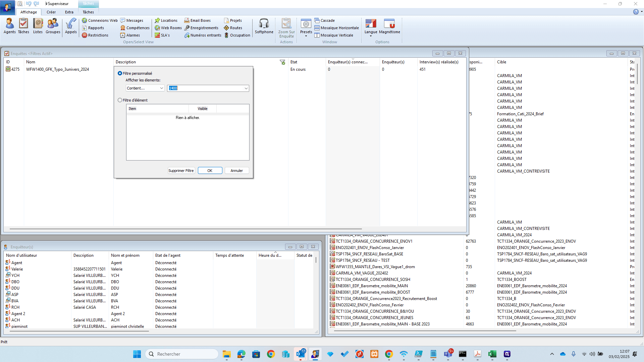Click the Supprimer Filtre button

point(181,171)
